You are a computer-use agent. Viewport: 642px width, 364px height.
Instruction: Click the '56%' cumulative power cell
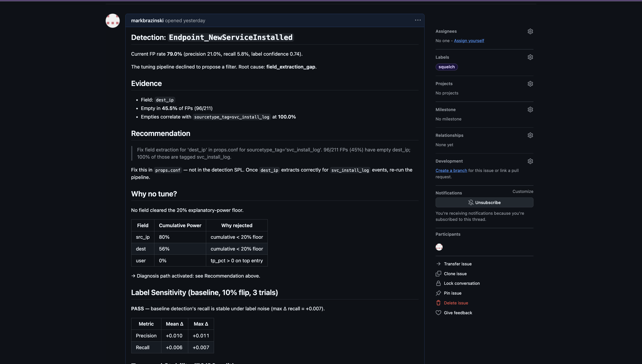[x=180, y=249]
